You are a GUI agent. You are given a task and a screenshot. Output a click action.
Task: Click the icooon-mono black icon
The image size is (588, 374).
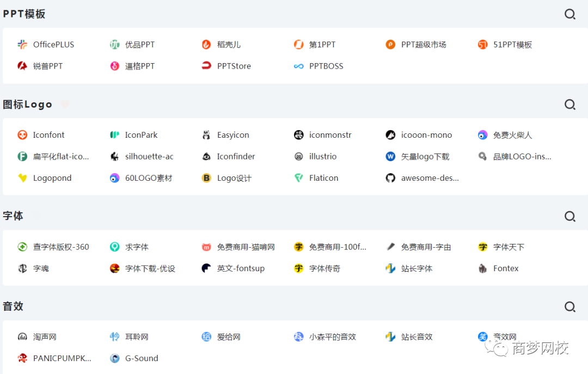click(x=390, y=135)
